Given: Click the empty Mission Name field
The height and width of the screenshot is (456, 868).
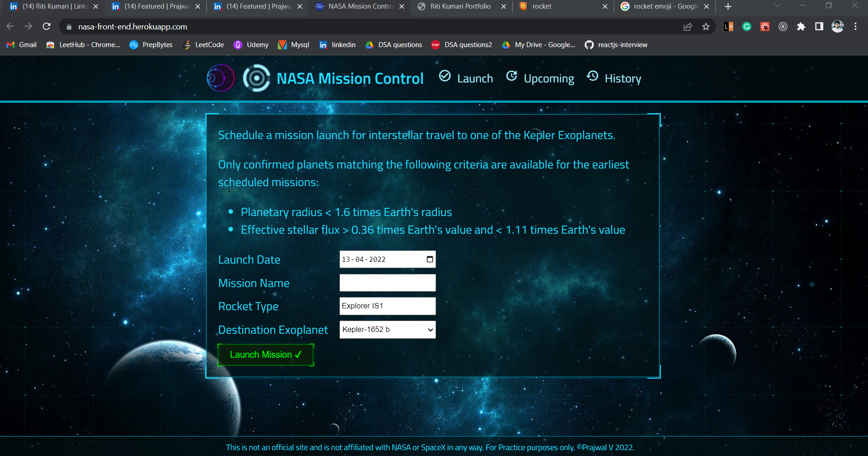Looking at the screenshot, I should [x=388, y=283].
